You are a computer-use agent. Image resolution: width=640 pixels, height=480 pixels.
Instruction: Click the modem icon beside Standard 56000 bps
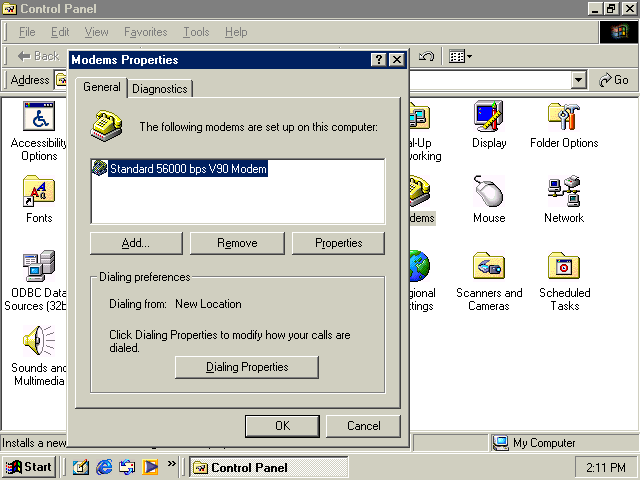(99, 168)
